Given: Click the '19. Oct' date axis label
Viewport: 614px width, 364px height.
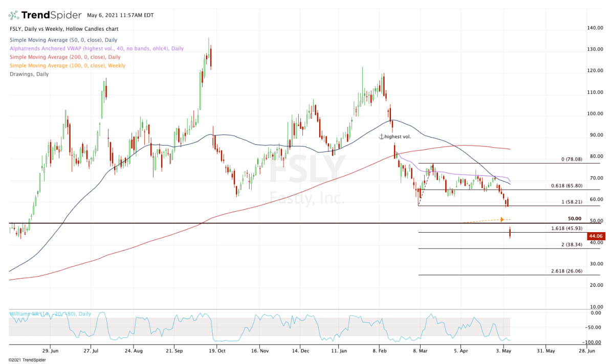Looking at the screenshot, I should [x=217, y=351].
